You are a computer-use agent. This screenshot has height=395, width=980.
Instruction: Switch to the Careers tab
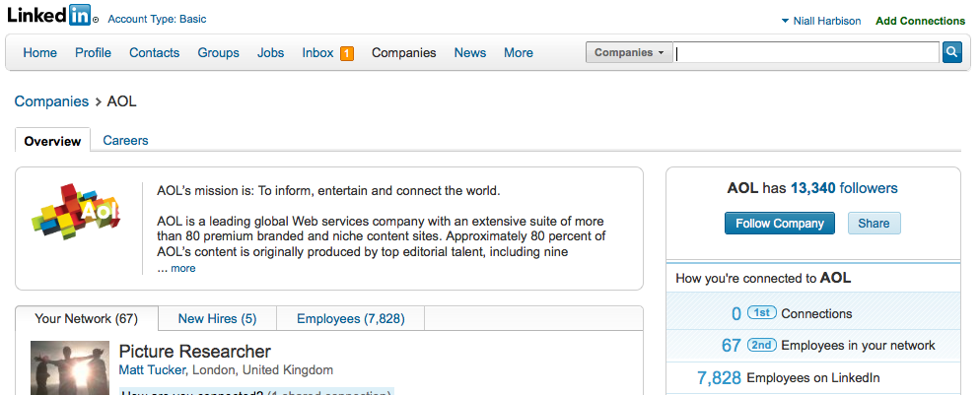click(125, 141)
